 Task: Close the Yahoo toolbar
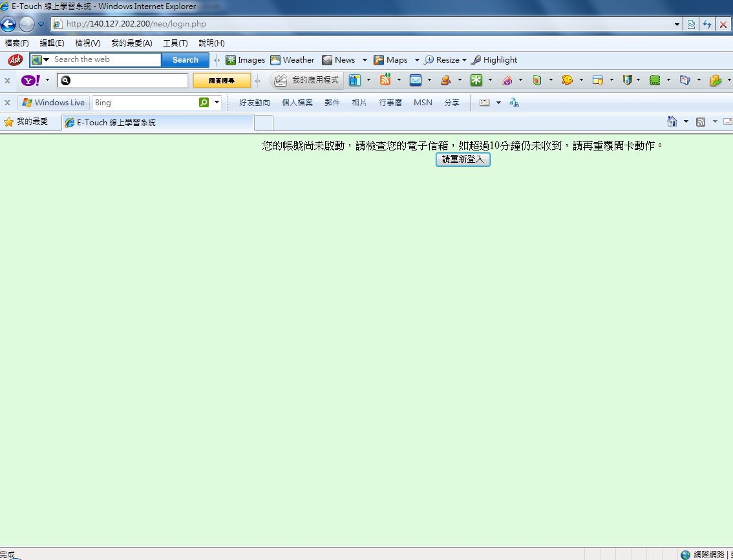8,80
